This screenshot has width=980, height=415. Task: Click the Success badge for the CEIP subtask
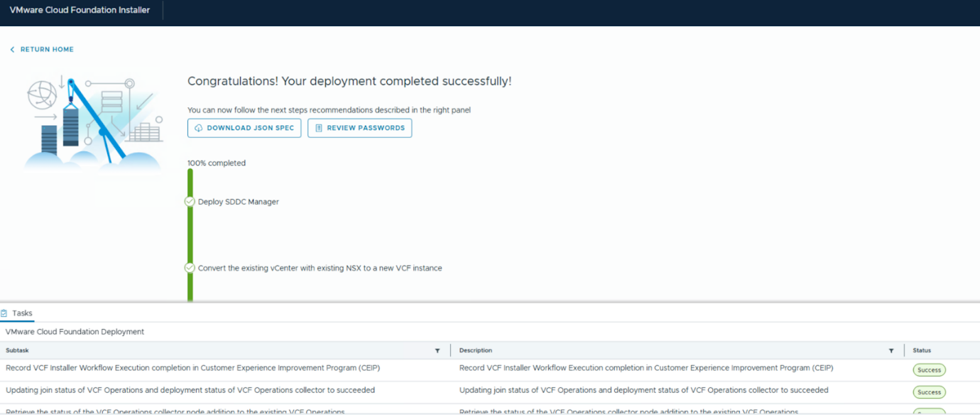click(929, 370)
